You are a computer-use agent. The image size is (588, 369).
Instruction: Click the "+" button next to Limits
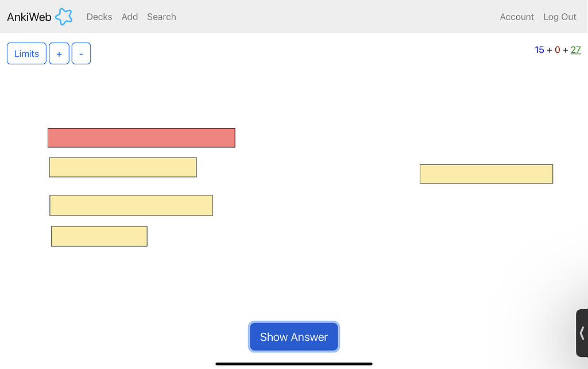[59, 53]
